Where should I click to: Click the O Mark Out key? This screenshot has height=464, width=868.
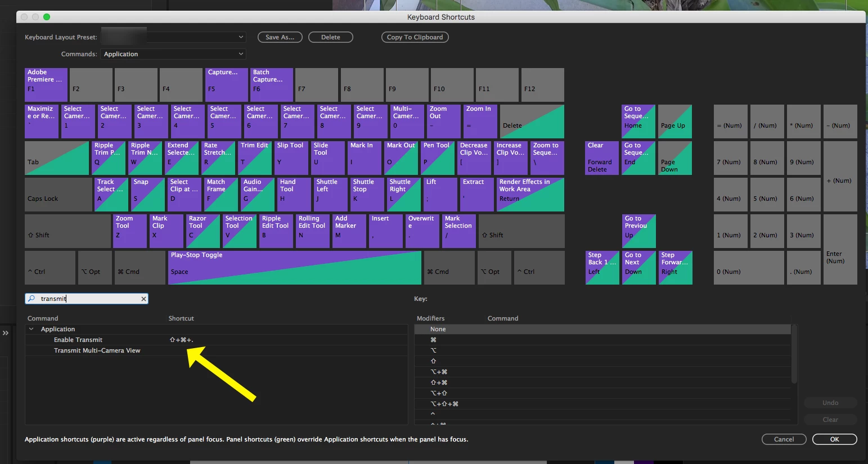401,157
